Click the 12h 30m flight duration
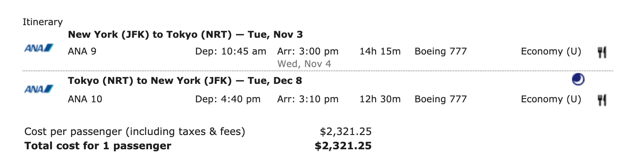 380,99
